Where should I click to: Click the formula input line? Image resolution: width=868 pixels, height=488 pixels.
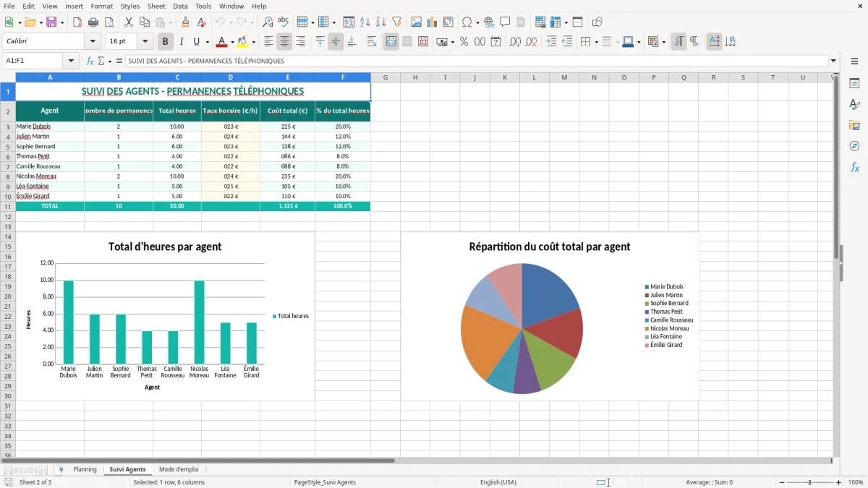[x=476, y=61]
